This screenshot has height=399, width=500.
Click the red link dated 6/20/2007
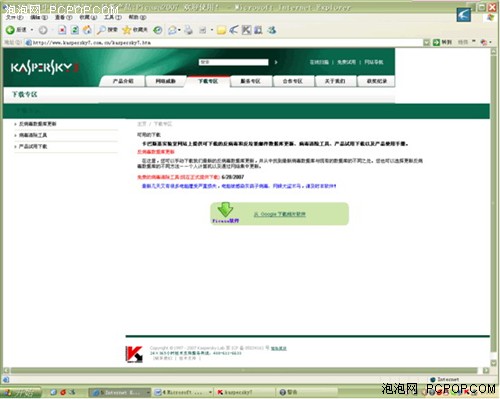178,177
